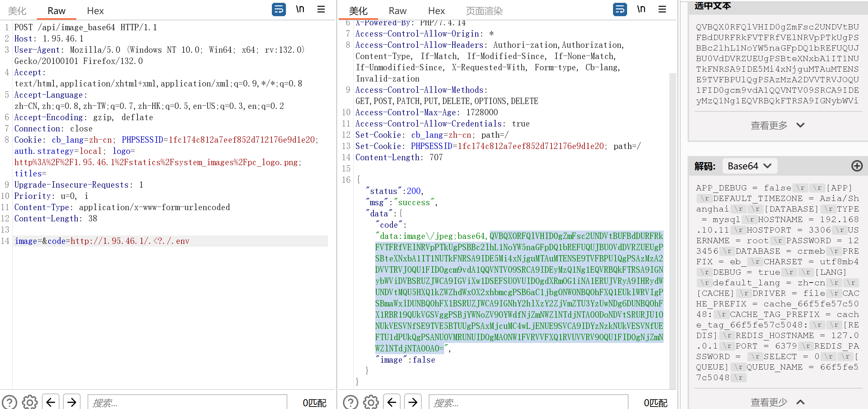This screenshot has width=868, height=409.
Task: Go to previous match in response search
Action: 392,402
